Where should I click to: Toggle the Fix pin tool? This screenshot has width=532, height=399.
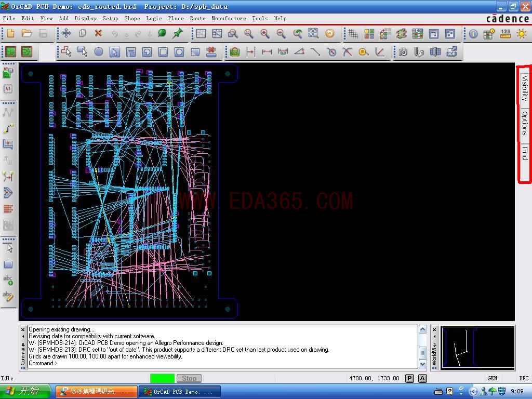[x=178, y=33]
